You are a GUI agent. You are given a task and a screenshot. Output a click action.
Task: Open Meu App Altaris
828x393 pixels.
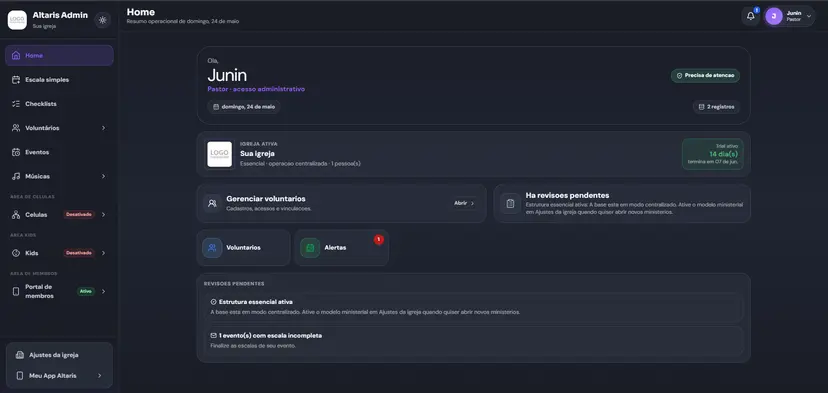tap(59, 376)
